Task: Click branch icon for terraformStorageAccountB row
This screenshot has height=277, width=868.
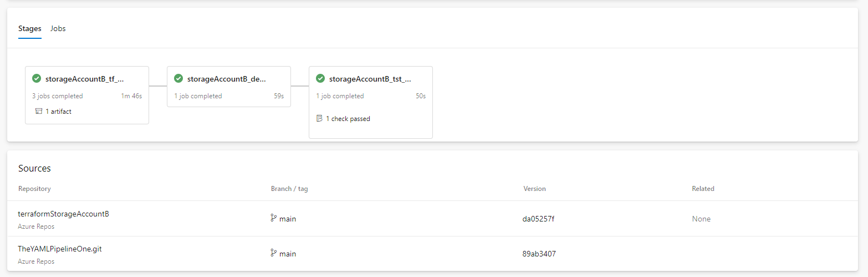Action: (274, 218)
